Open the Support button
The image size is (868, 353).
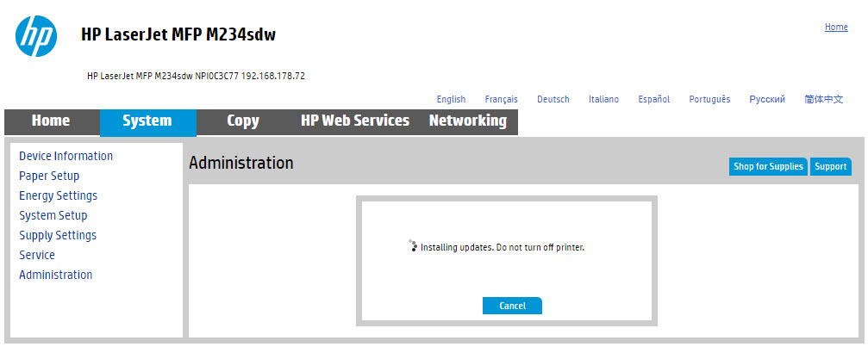(830, 166)
